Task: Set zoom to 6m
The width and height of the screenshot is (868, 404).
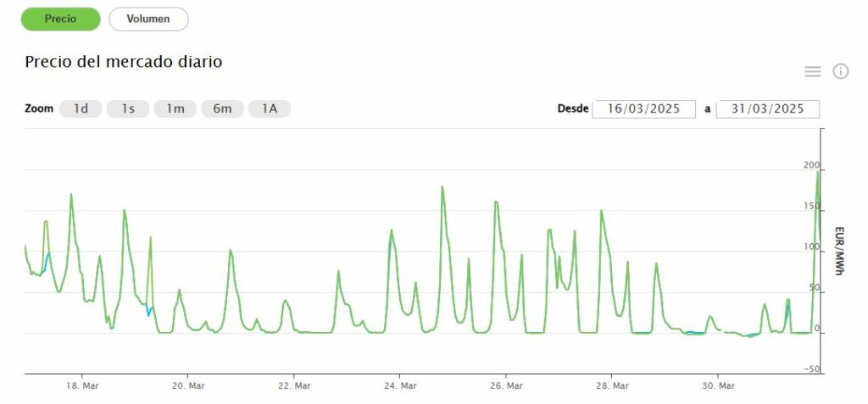Action: 222,109
